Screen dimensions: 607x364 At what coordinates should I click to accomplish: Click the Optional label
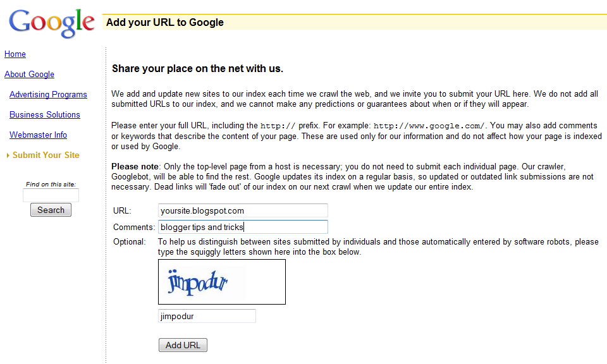(x=129, y=242)
